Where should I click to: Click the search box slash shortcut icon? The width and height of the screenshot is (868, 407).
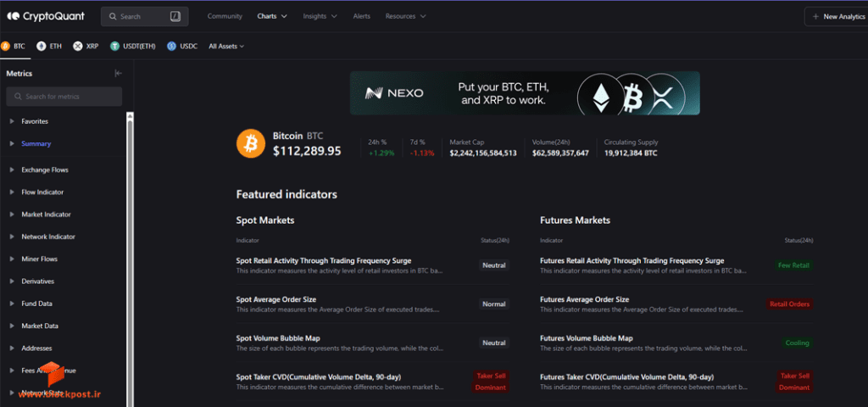coord(175,17)
